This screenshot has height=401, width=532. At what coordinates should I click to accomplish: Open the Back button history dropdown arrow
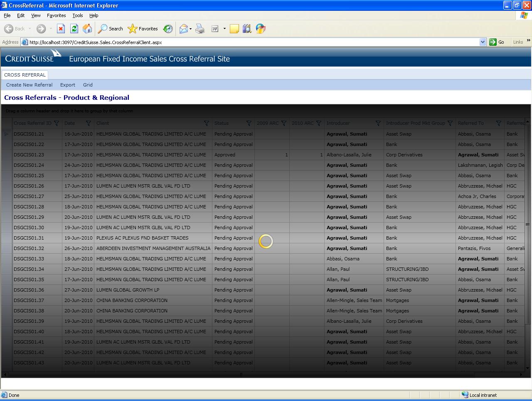point(30,29)
